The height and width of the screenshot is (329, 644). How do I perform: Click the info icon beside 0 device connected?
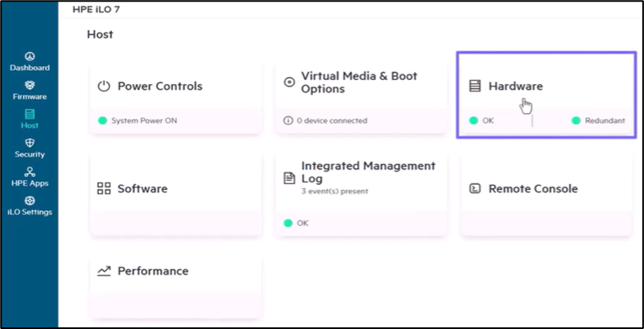coord(288,120)
